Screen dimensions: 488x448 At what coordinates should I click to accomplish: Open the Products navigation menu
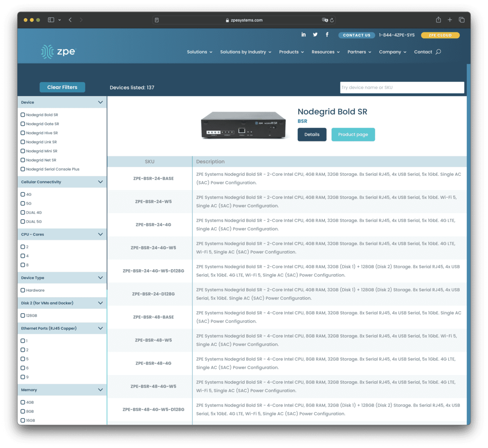291,52
